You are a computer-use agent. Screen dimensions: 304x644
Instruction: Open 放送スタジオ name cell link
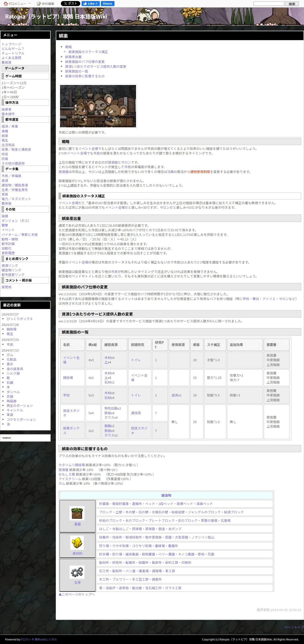[71, 413]
